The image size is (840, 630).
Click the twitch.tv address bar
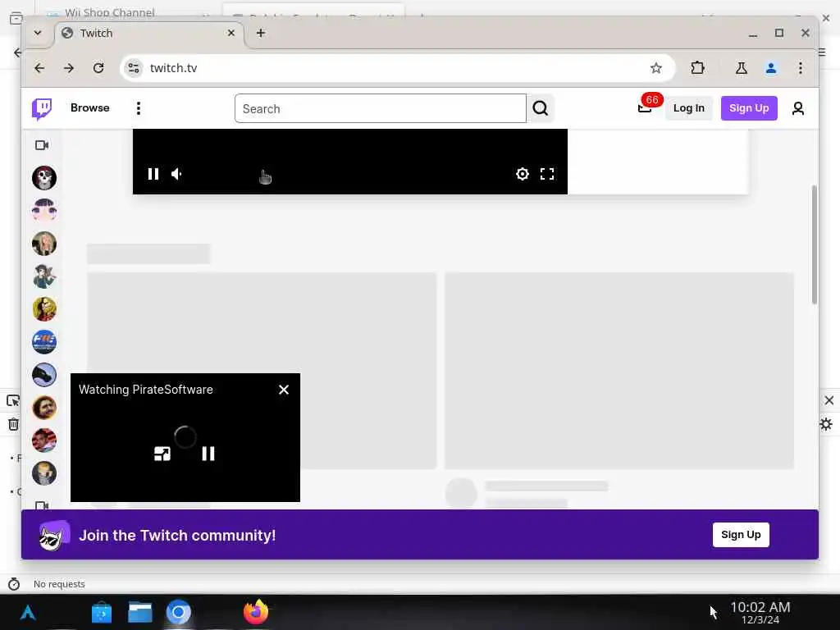click(396, 68)
